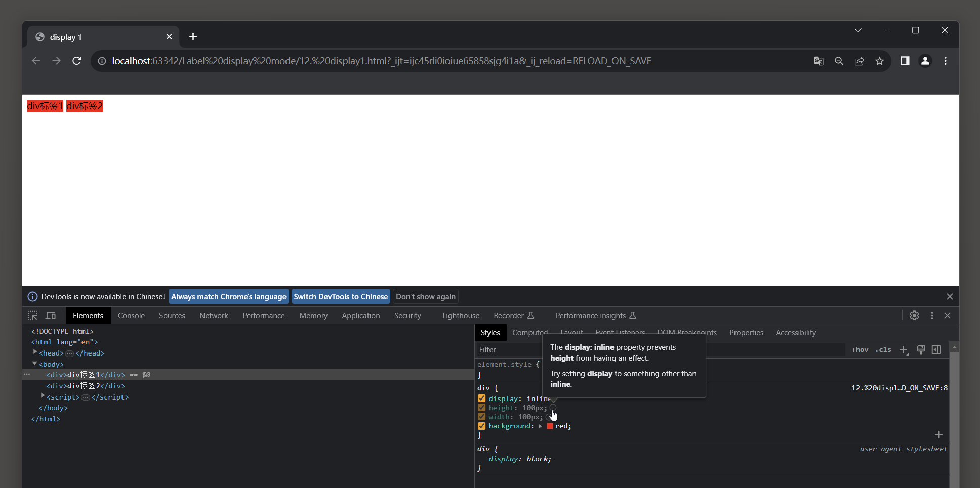
Task: Toggle the browser side panel
Action: [x=905, y=61]
